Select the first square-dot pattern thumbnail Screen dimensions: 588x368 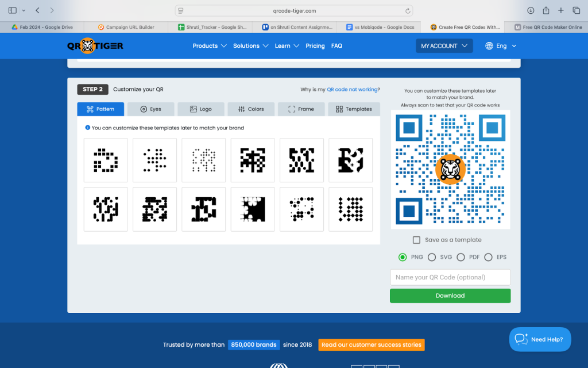click(x=106, y=160)
